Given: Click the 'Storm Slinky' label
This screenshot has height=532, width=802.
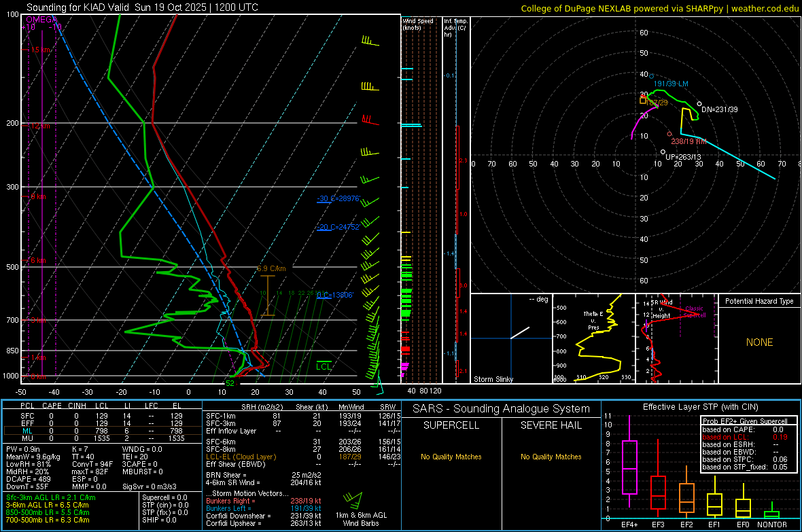Looking at the screenshot, I should pyautogui.click(x=493, y=379).
